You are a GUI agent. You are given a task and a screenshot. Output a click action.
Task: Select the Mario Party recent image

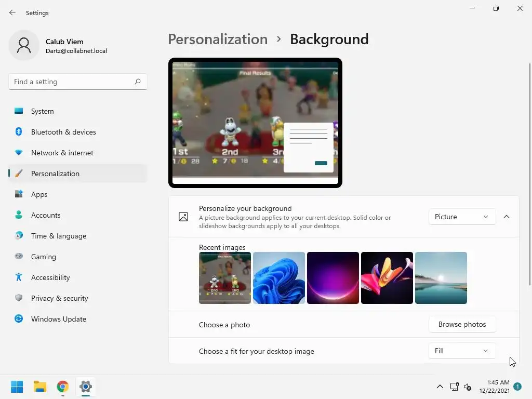tap(225, 278)
